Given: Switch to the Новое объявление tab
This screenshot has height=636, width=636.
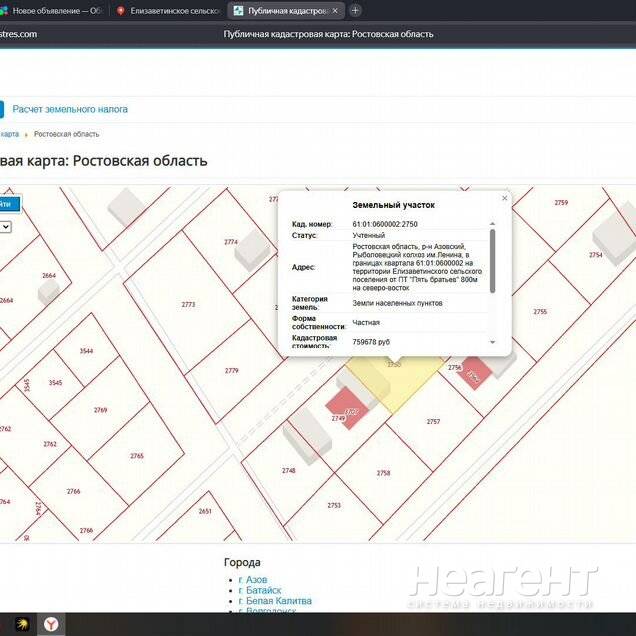Looking at the screenshot, I should point(55,10).
